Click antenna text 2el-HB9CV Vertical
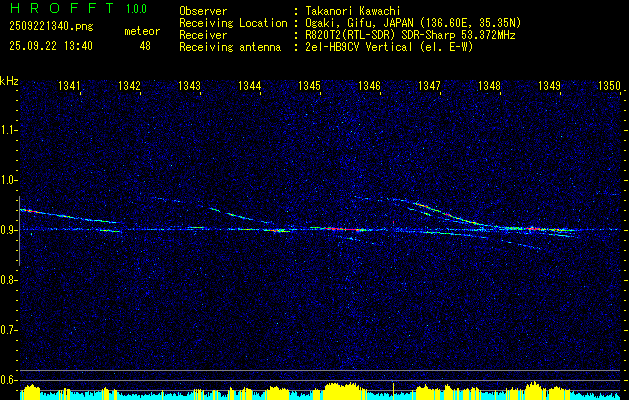The width and height of the screenshot is (629, 400). [359, 47]
